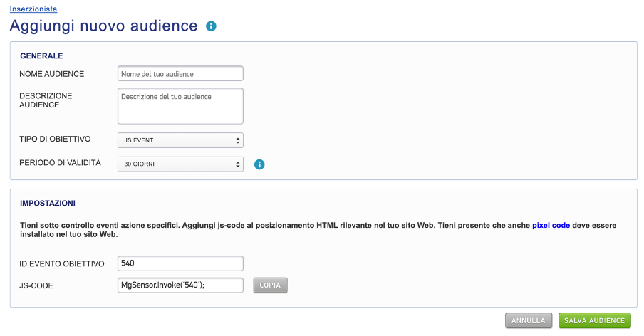Click the ID EVENTO OBIETTIVO label
Viewport: 644px width, 336px height.
click(x=62, y=264)
